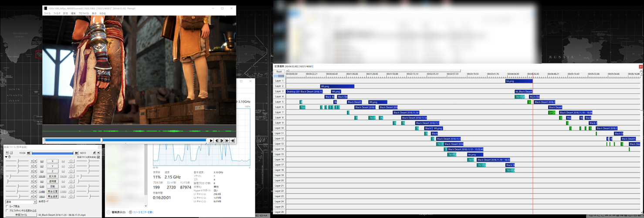Viewport: 644px width, 218px height.
Task: Click the left X position slider
Action: tap(17, 161)
